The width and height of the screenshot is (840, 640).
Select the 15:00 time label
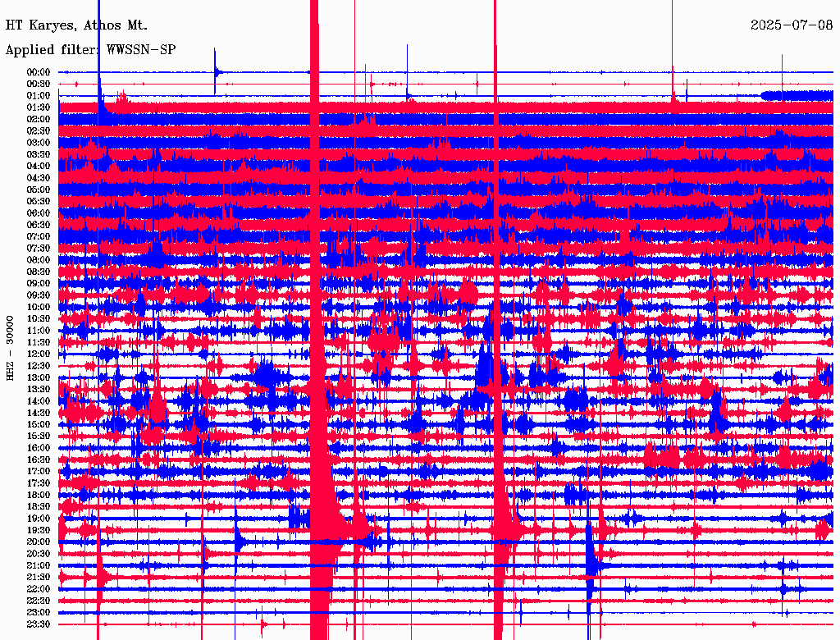39,424
